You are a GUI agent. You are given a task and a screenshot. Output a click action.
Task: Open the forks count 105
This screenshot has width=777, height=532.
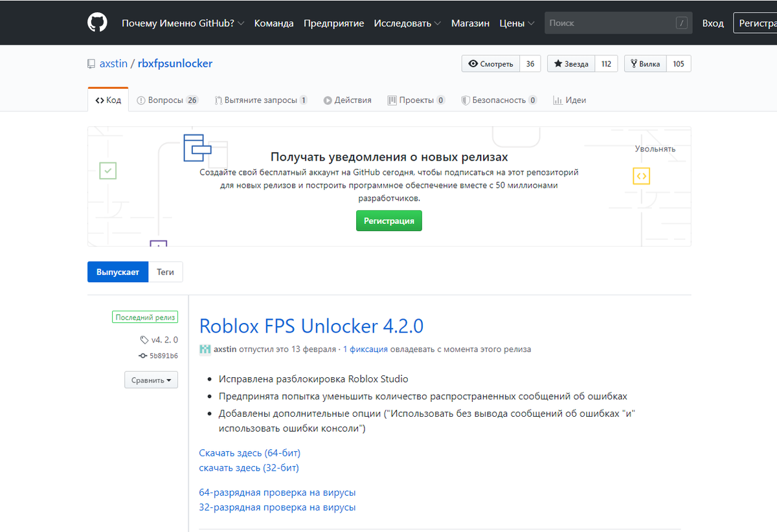(679, 63)
